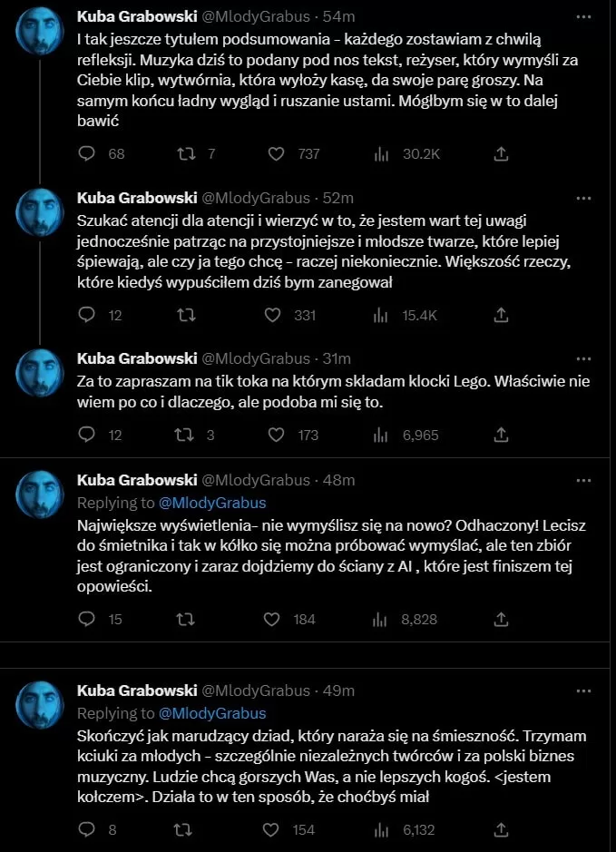The width and height of the screenshot is (616, 852).
Task: Click the share icon on the first tweet
Action: [x=500, y=154]
